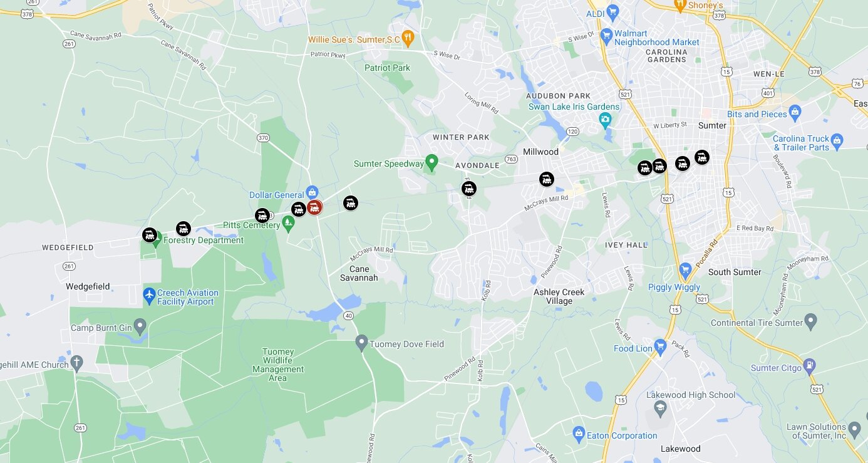This screenshot has width=868, height=463.
Task: Click the Tuomey Dove Field gray pin
Action: (x=361, y=343)
